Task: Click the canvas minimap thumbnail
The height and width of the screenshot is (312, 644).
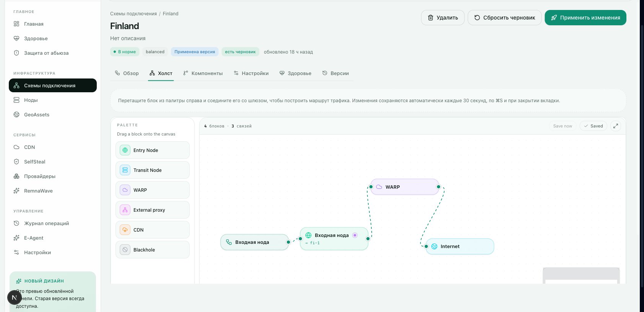Action: point(581,276)
